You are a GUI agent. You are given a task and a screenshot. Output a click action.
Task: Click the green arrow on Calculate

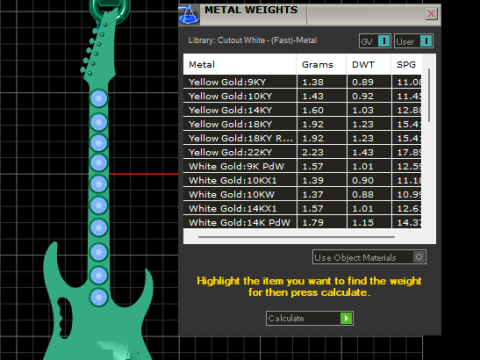point(346,318)
